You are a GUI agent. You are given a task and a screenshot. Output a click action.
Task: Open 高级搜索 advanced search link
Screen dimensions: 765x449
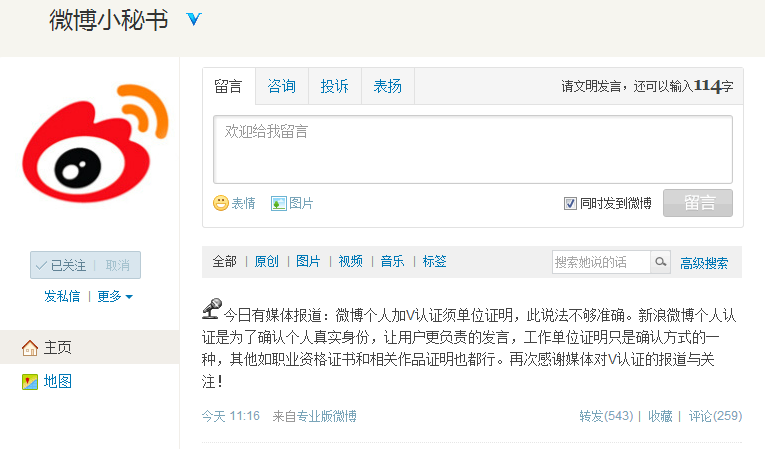(x=704, y=263)
